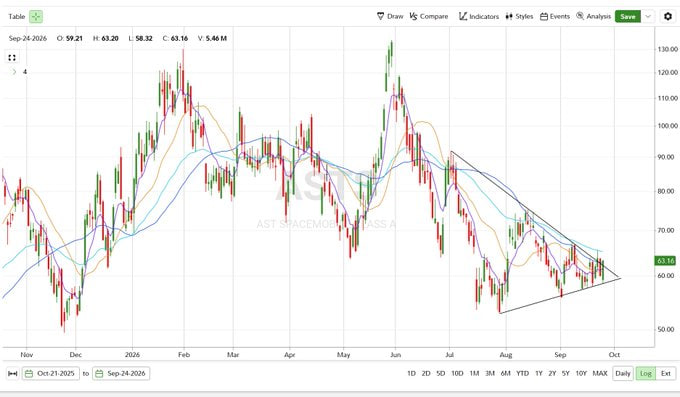The width and height of the screenshot is (680, 397).
Task: Click the 63.16 current price label
Action: tap(665, 261)
